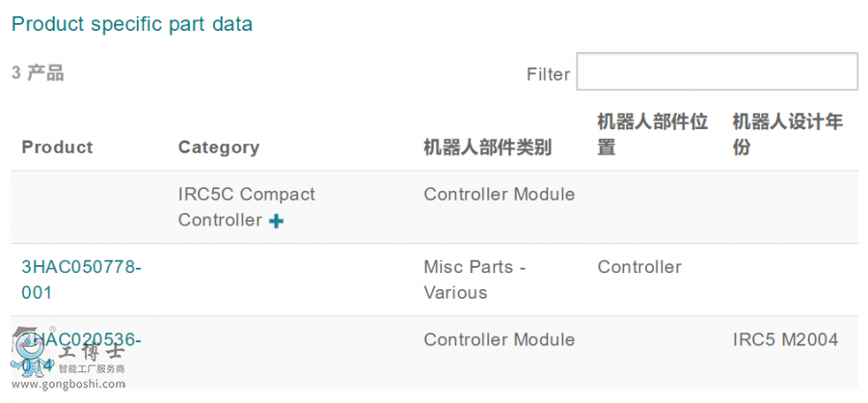This screenshot has height=403, width=868.
Task: Click the gongboshi mascot logo watermark
Action: tap(32, 350)
